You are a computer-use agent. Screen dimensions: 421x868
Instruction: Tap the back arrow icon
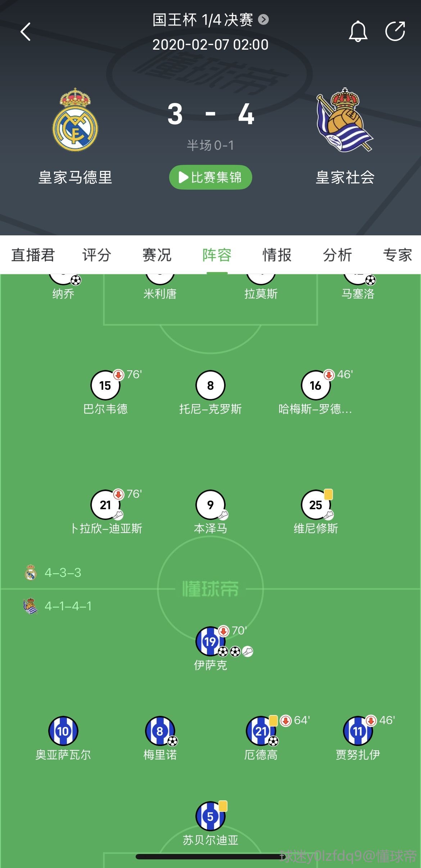coord(26,32)
